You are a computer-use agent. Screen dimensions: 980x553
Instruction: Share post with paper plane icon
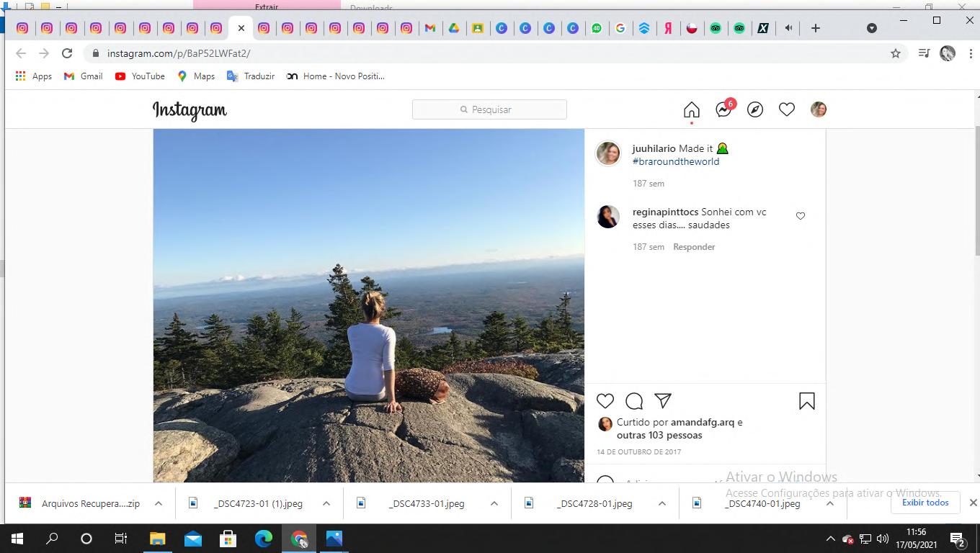pyautogui.click(x=663, y=401)
